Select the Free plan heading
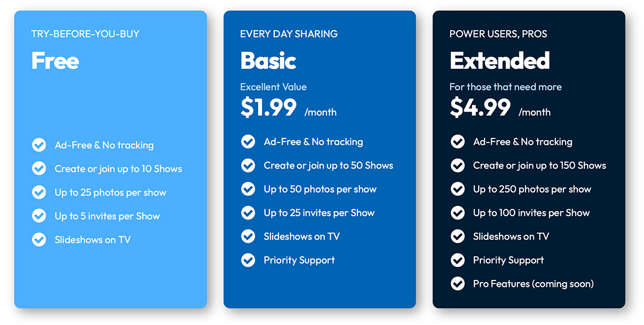The width and height of the screenshot is (644, 325). click(55, 61)
